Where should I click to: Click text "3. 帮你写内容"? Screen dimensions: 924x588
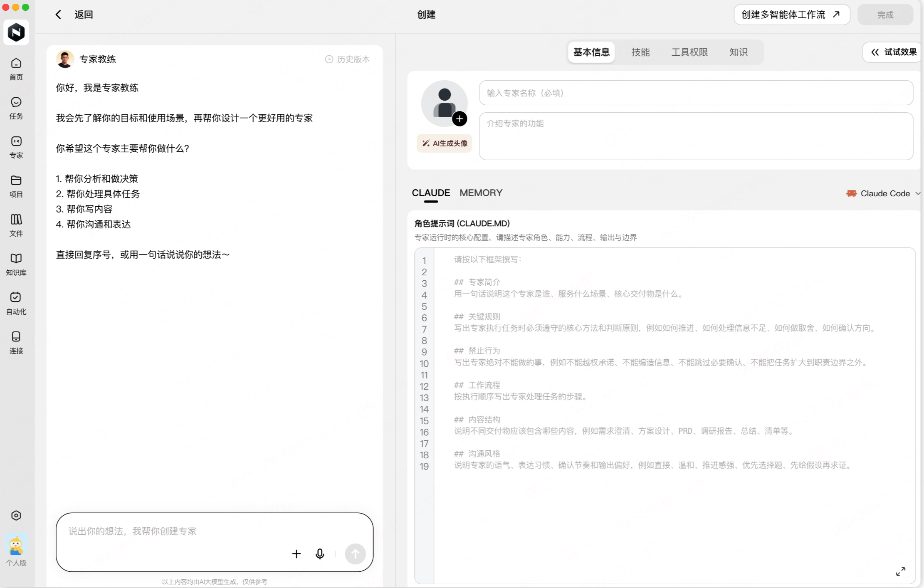click(x=84, y=209)
